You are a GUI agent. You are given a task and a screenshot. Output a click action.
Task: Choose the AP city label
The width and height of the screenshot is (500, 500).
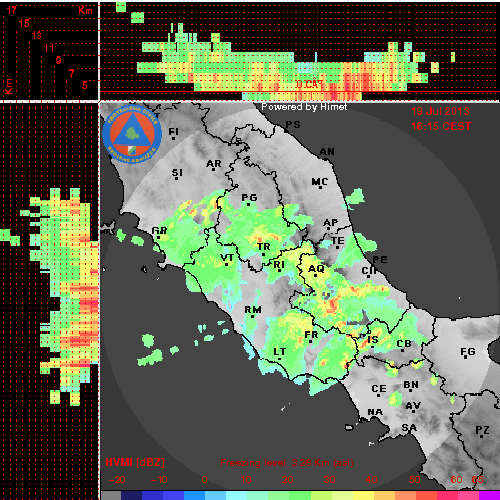(x=331, y=223)
